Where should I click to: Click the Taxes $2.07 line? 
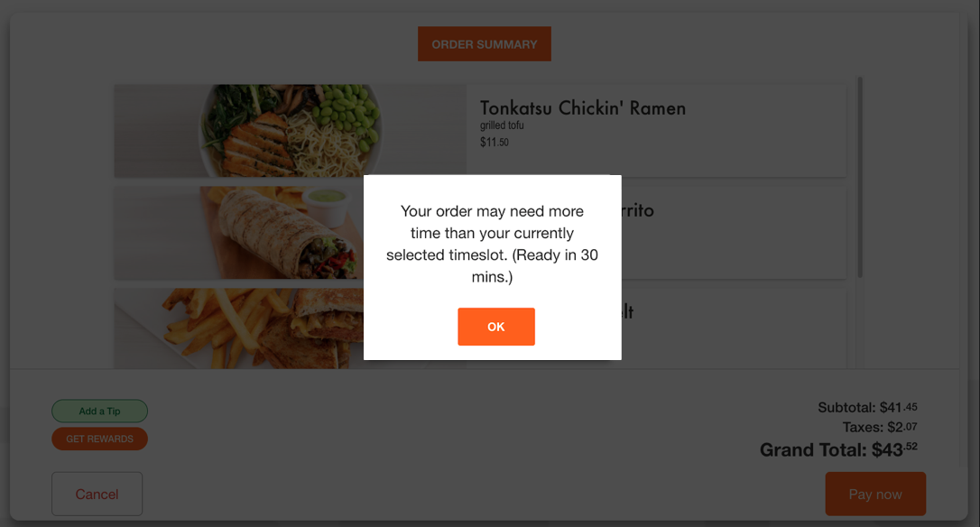click(x=879, y=427)
